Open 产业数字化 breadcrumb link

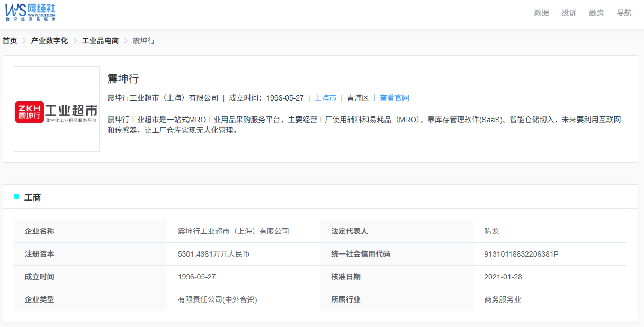[49, 41]
